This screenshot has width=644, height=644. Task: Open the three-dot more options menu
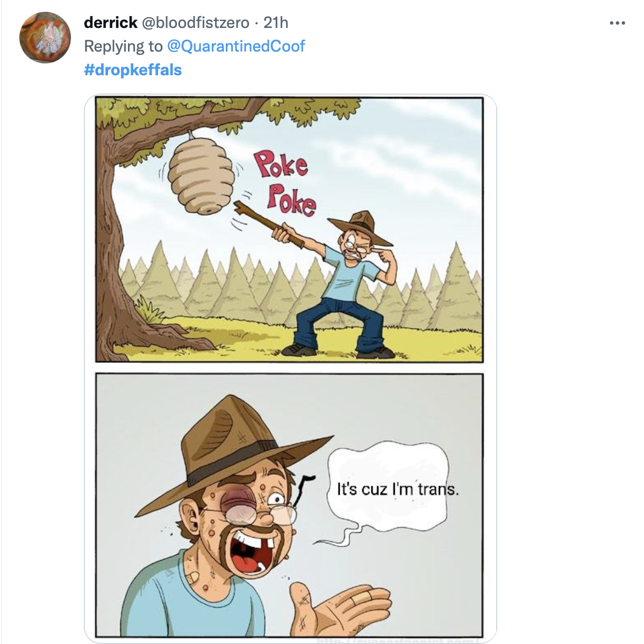617,23
